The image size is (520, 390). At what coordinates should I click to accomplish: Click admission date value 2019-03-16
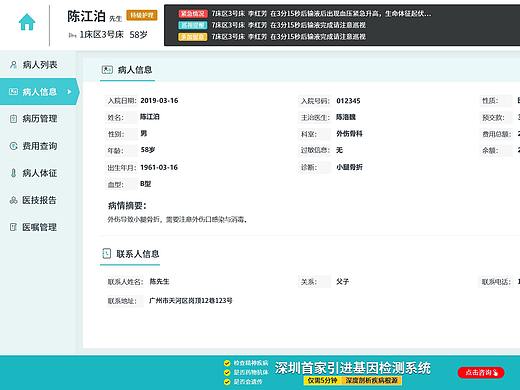pyautogui.click(x=159, y=101)
